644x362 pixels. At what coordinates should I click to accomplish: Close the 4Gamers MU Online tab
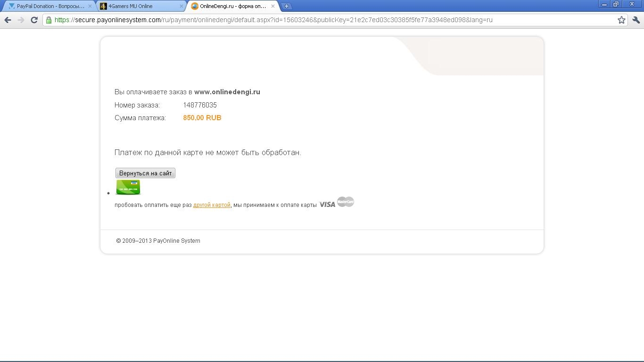pos(182,6)
